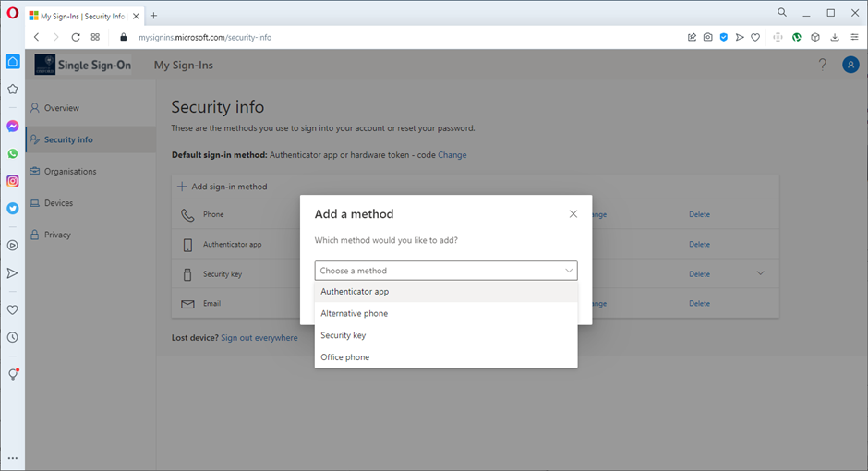Open Messenger in the Opera sidebar
Image resolution: width=868 pixels, height=471 pixels.
click(x=13, y=127)
